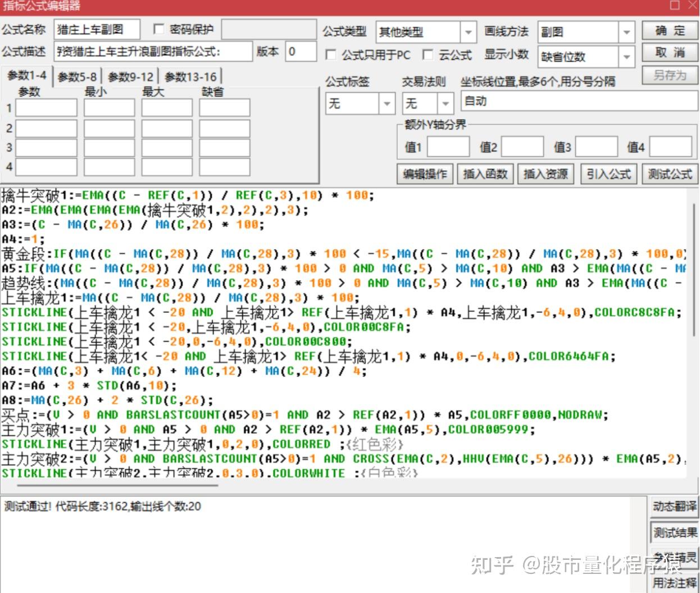
Task: Click code line starting 黄金段:IF
Action: click(x=343, y=254)
